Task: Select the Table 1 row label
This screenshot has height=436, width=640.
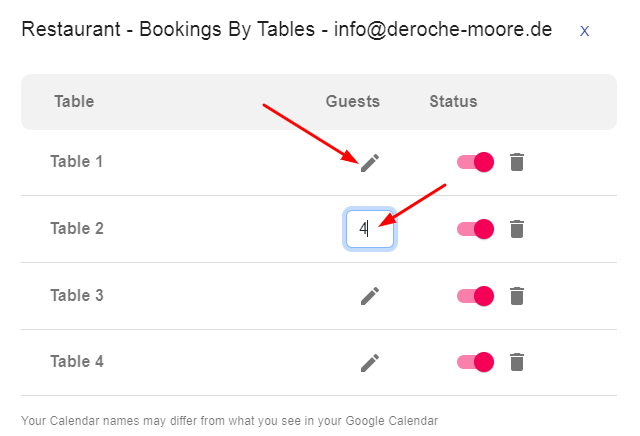Action: click(77, 161)
